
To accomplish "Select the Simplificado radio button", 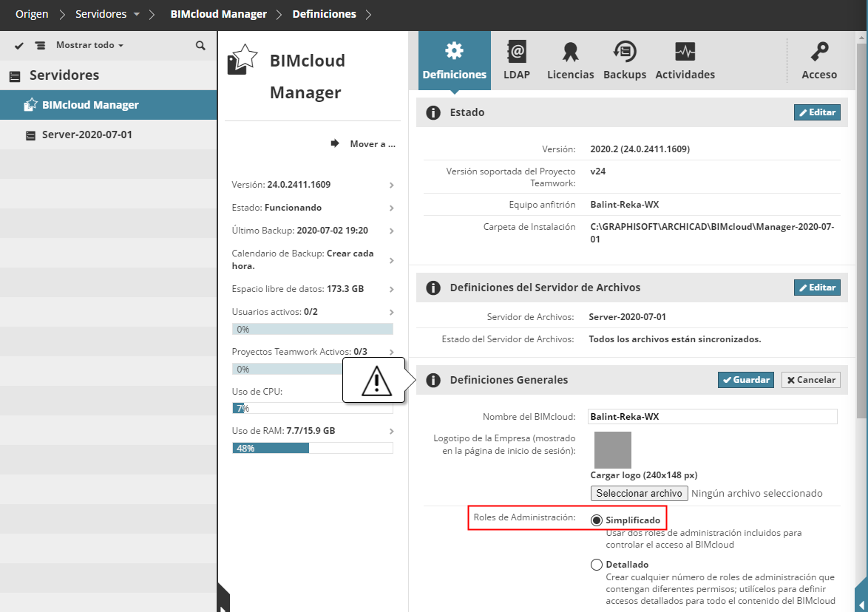I will click(596, 520).
